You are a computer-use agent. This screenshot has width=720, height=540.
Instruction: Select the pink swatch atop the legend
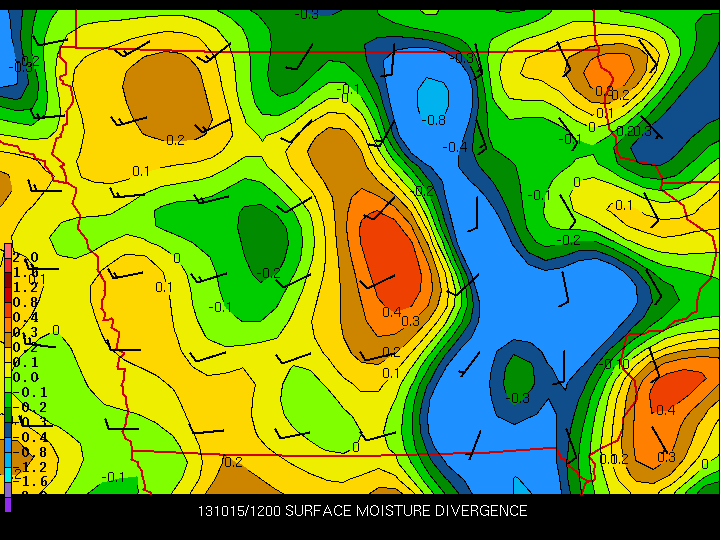[x=8, y=250]
